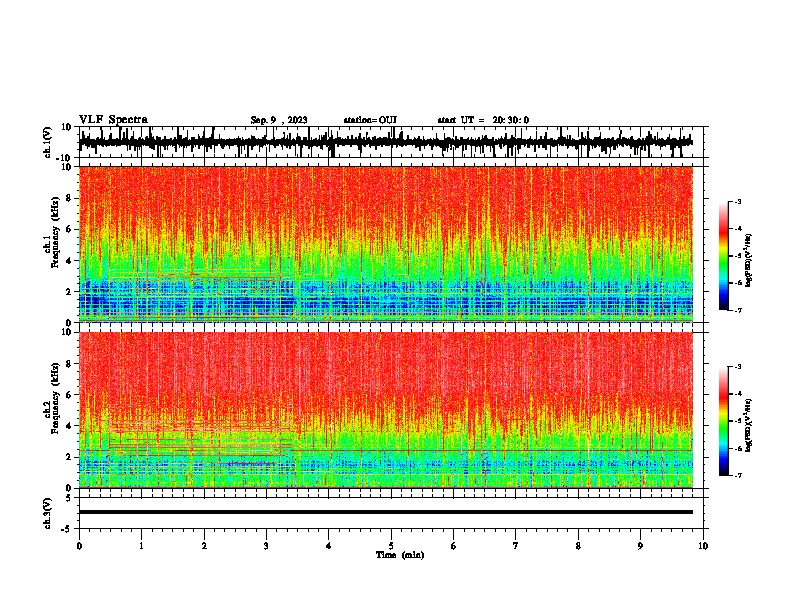
Task: Click the ch.1 colorbar log(PSD) label
Action: point(749,261)
